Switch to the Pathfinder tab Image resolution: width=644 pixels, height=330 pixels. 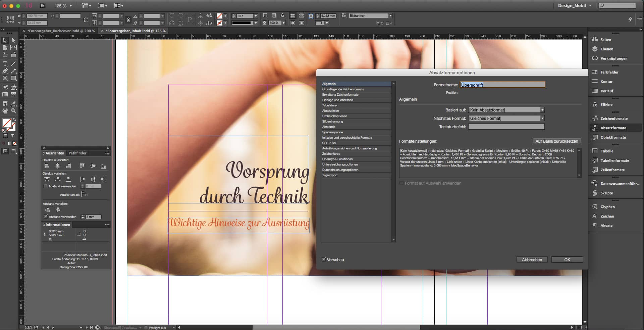click(77, 153)
